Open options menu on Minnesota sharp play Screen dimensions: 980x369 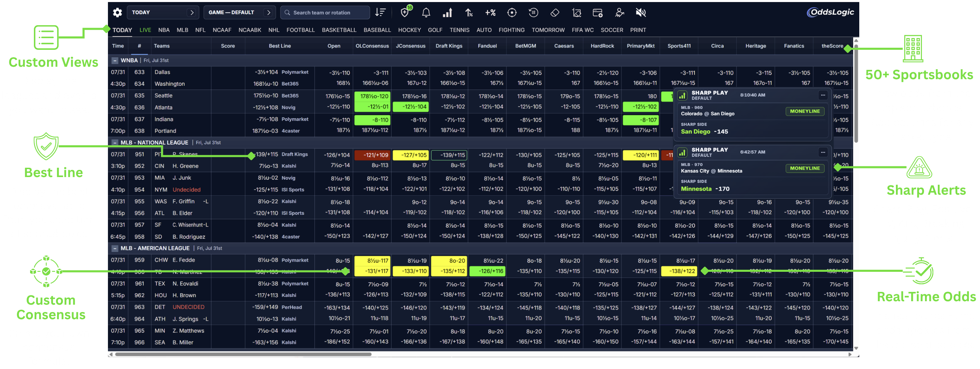(823, 152)
